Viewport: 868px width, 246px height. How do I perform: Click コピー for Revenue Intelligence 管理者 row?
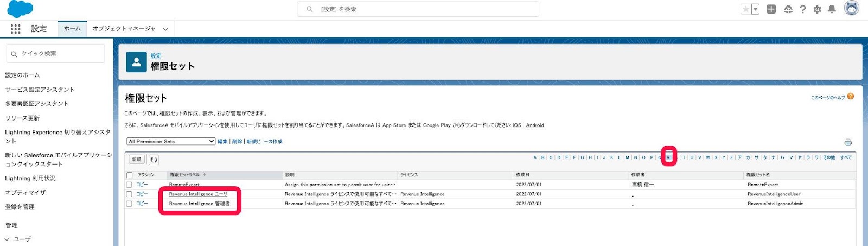click(142, 204)
